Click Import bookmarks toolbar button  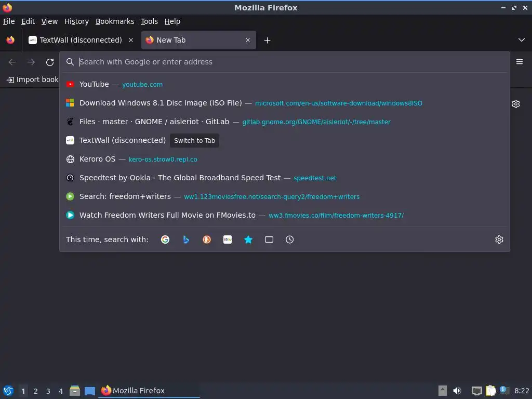[32, 79]
